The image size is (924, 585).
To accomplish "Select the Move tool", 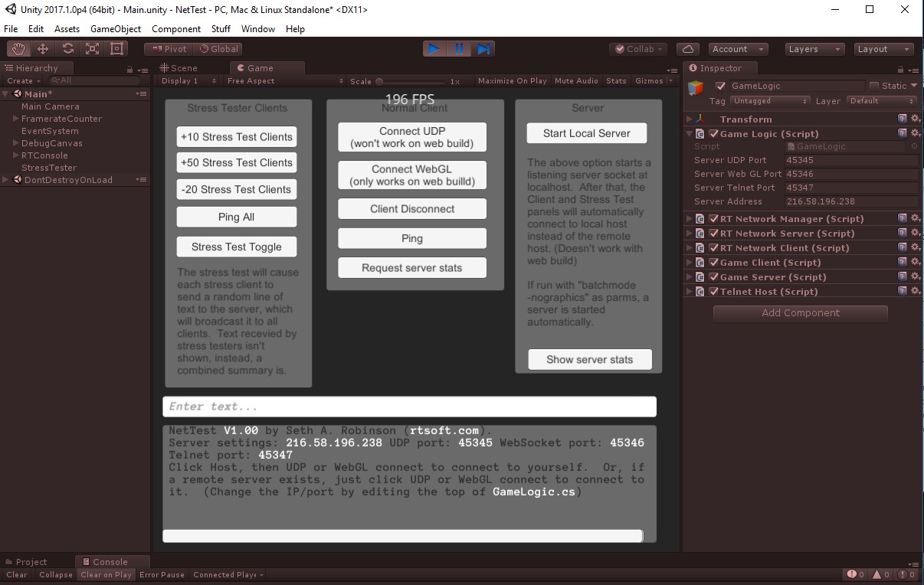I will [x=43, y=49].
